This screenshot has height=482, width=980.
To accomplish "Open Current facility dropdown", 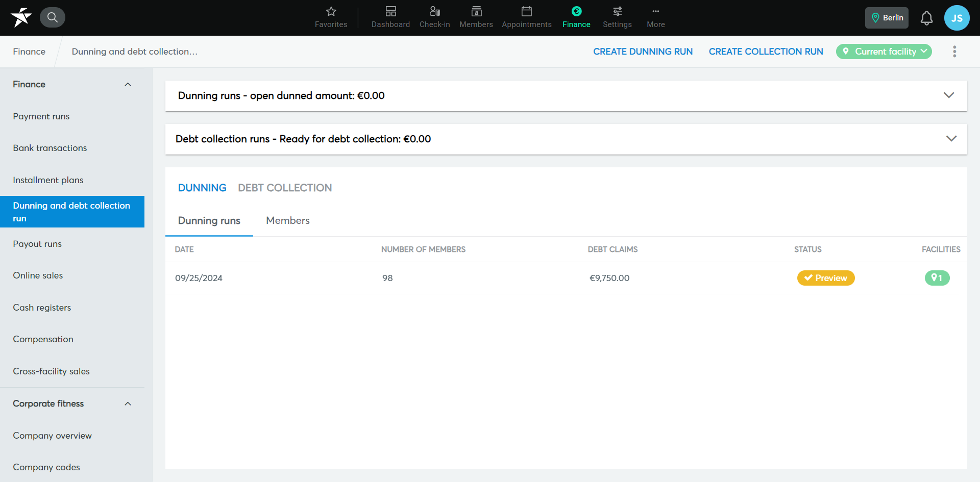I will 884,52.
